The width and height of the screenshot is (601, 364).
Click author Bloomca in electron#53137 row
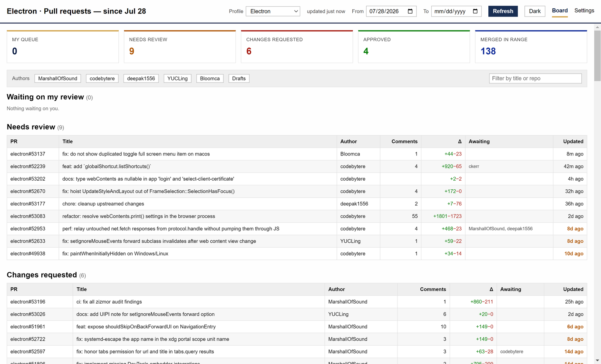(350, 154)
